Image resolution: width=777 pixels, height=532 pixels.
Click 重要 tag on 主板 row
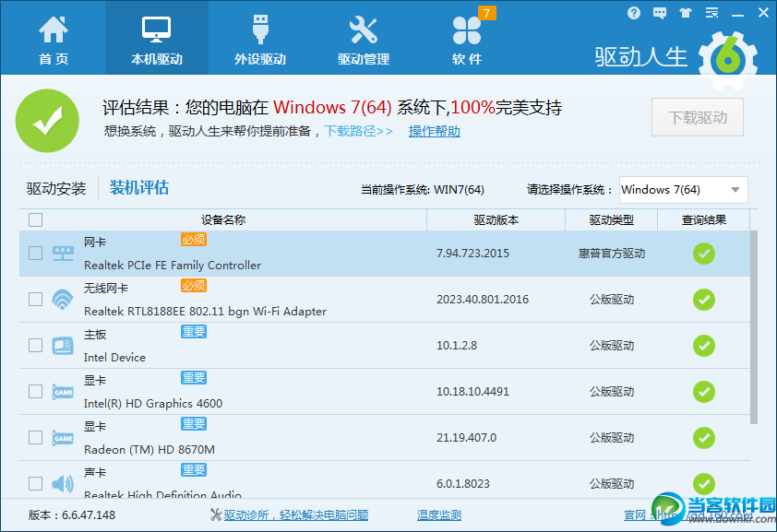[193, 332]
